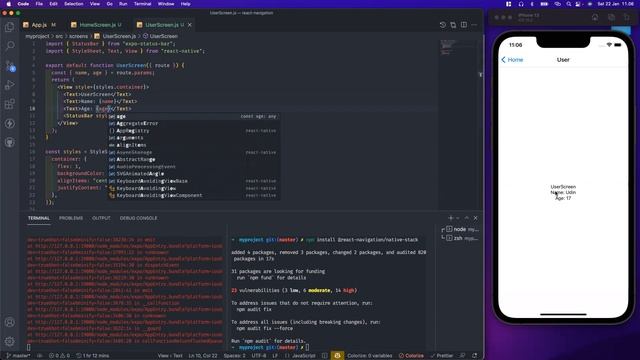Open the new terminal launch profile dropdown

coord(458,218)
